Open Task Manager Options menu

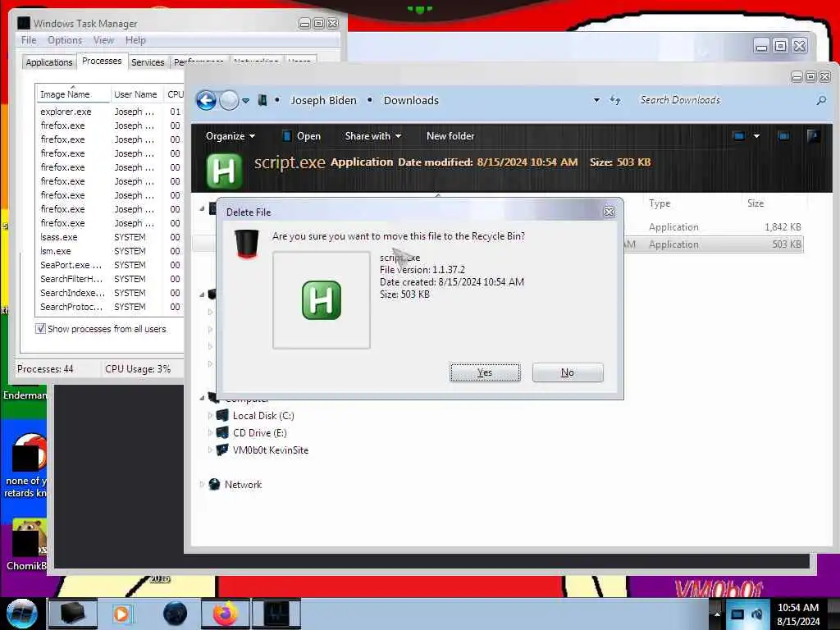(65, 40)
